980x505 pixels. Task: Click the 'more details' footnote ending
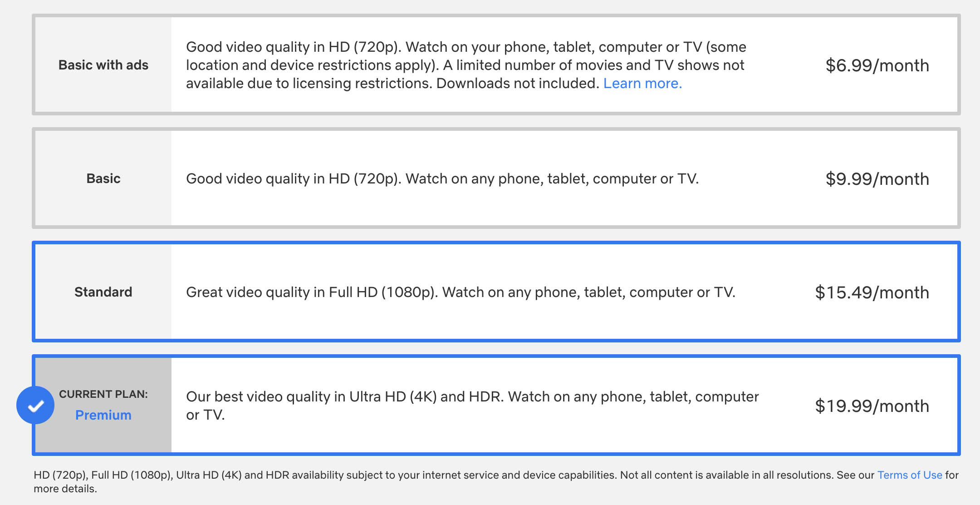click(65, 489)
